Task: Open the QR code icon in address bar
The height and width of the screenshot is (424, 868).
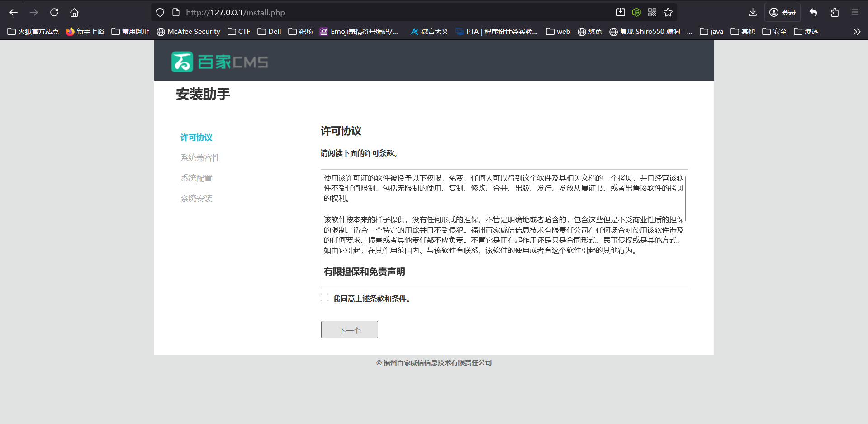Action: tap(652, 12)
